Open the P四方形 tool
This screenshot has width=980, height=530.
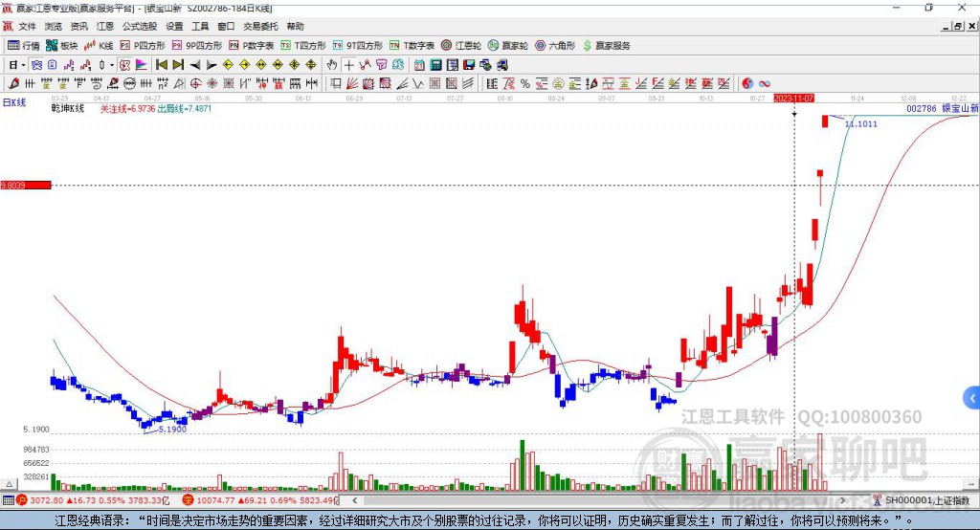[142, 46]
